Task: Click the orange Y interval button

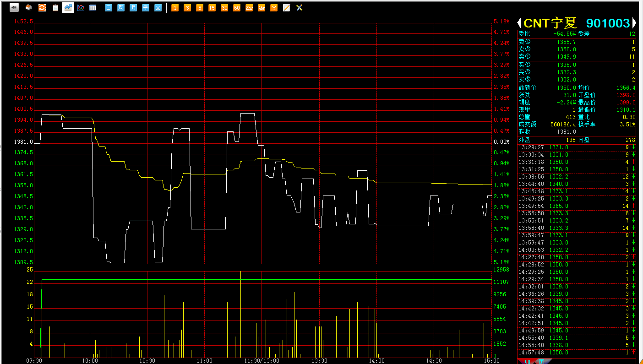Action: click(274, 8)
